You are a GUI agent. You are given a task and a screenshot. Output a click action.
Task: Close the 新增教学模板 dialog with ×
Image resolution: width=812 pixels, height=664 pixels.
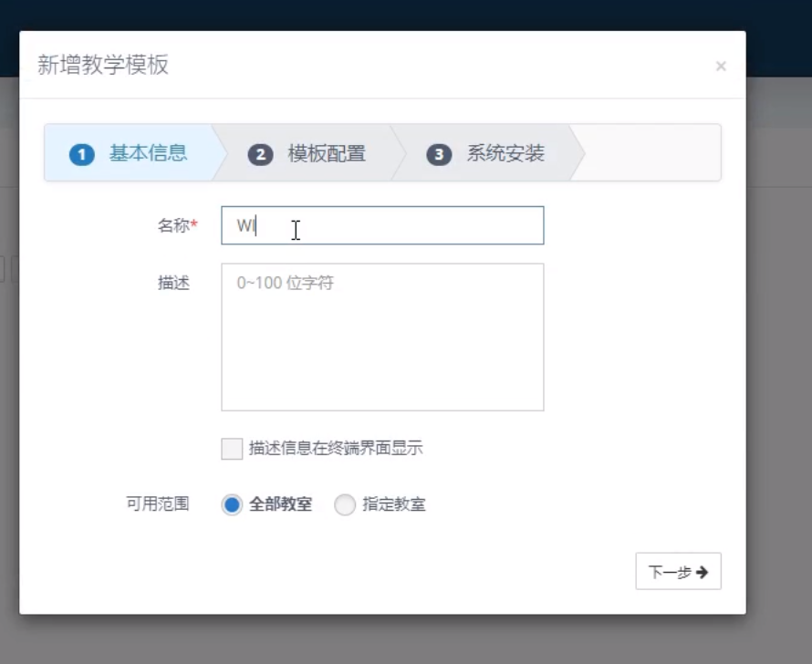pyautogui.click(x=721, y=66)
